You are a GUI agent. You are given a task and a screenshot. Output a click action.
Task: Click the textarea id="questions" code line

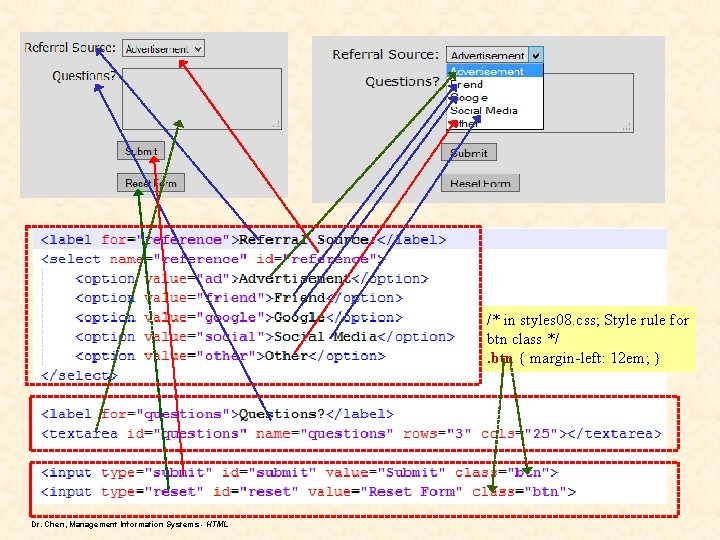click(351, 433)
